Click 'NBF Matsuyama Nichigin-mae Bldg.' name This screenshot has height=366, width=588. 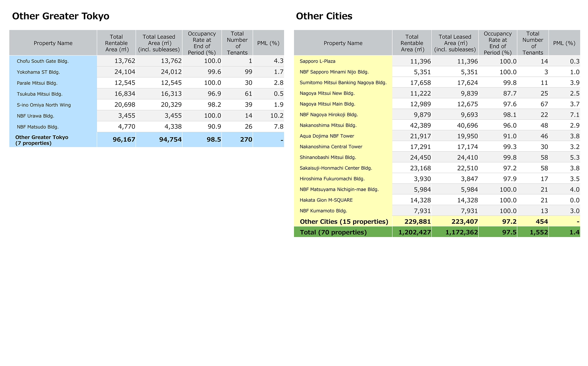point(339,189)
